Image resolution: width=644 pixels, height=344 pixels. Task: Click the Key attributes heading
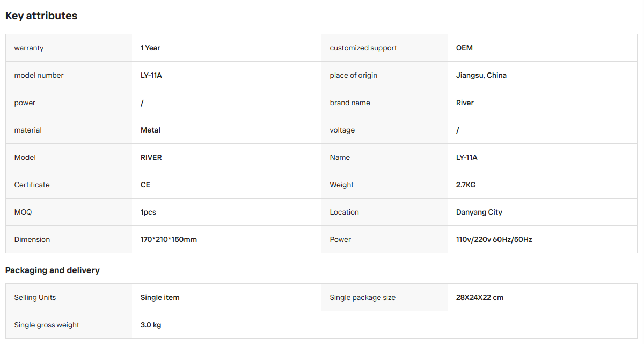pyautogui.click(x=41, y=16)
